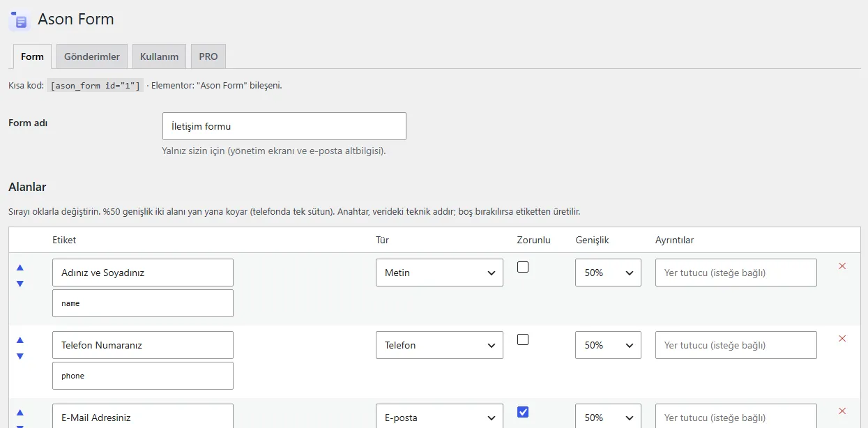The height and width of the screenshot is (428, 868).
Task: Uncheck required for E-Mail Adresiniz
Action: coord(523,412)
